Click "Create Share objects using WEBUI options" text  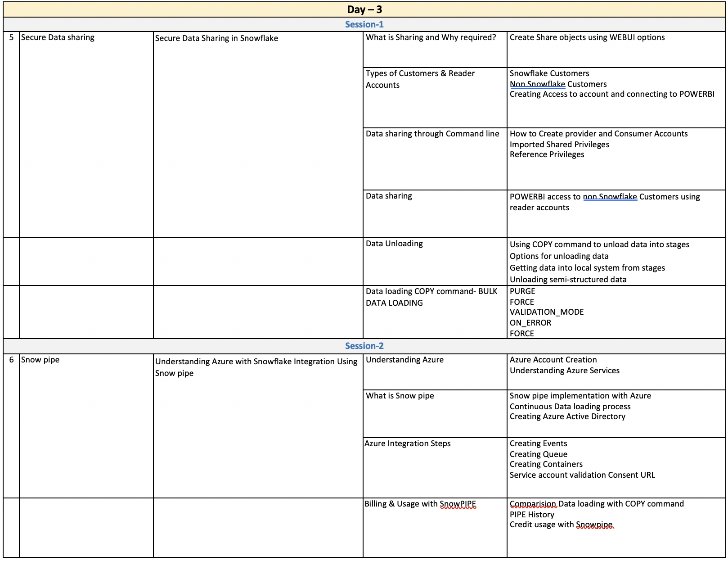587,37
